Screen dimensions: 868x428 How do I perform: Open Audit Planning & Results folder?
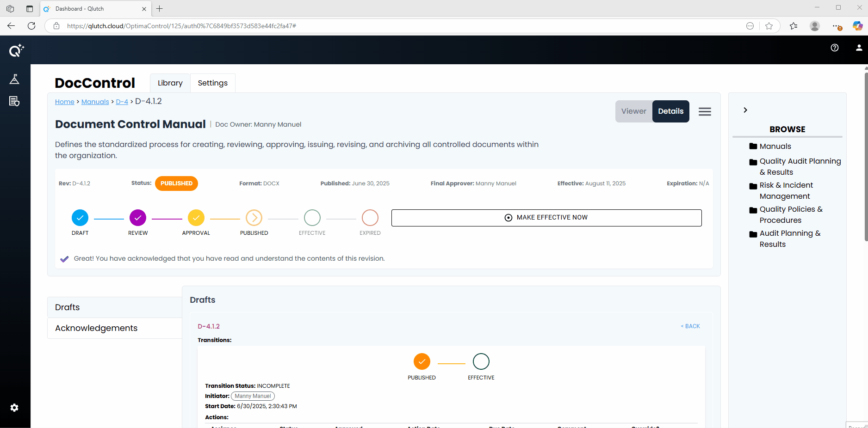pyautogui.click(x=785, y=238)
